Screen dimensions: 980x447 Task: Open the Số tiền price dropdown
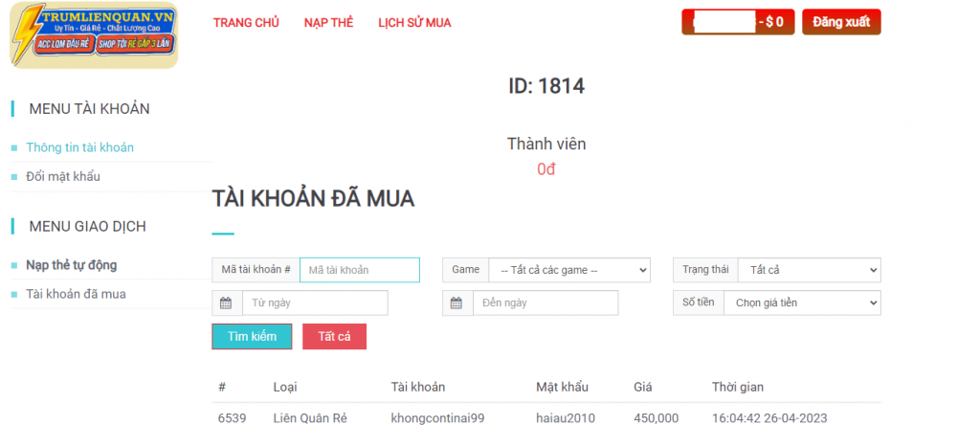(802, 303)
